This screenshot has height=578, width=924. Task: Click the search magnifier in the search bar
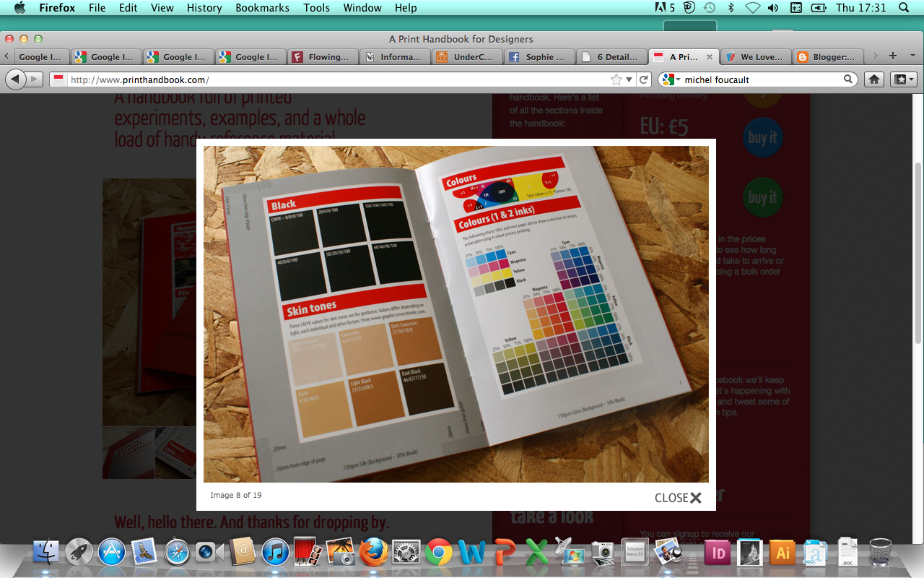pyautogui.click(x=849, y=79)
